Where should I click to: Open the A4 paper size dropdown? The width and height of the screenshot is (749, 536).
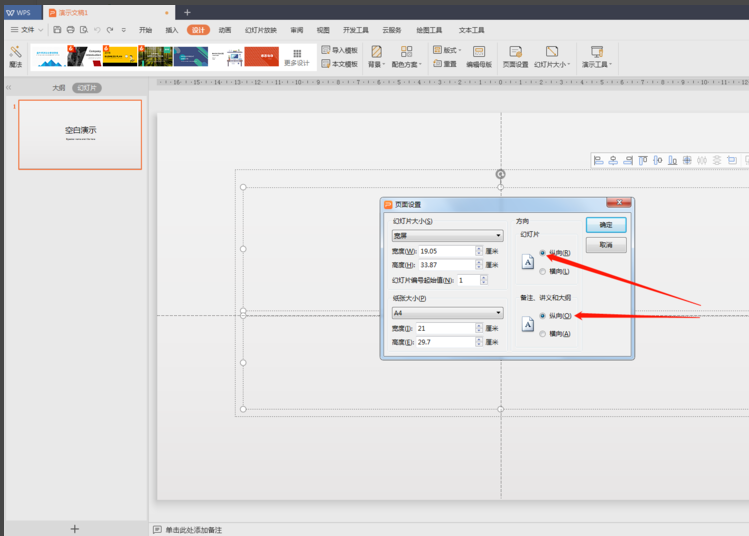(x=447, y=312)
